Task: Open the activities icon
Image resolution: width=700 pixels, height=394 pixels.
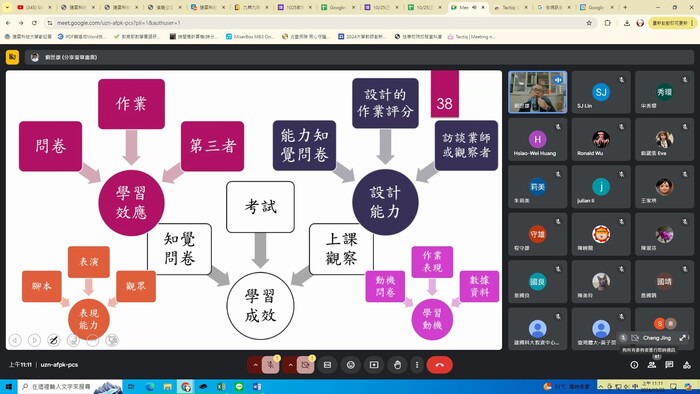Action: 687,365
